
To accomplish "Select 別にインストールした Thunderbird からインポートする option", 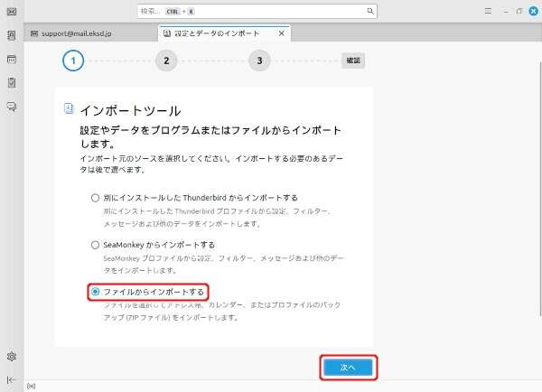I will 95,198.
